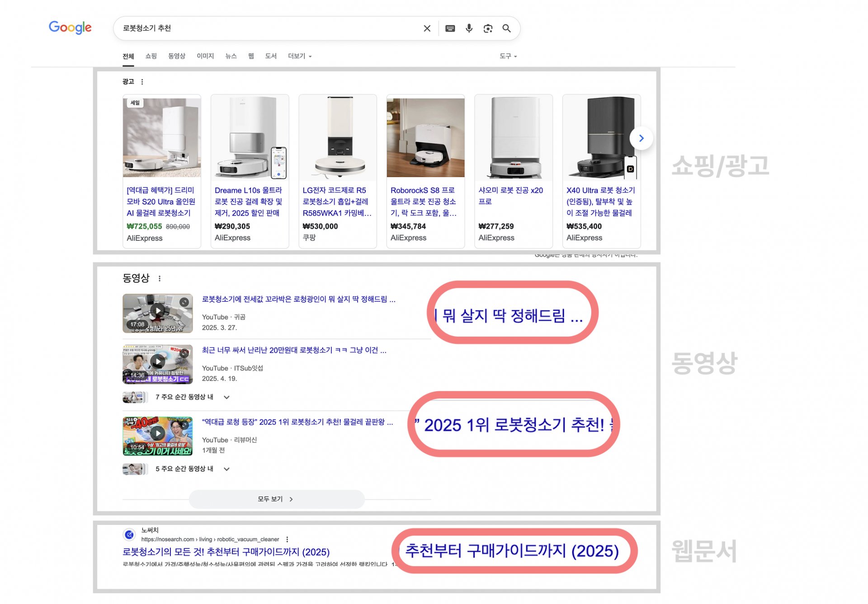
Task: Open the 20만원대 로봇청소기 video title
Action: coord(294,350)
